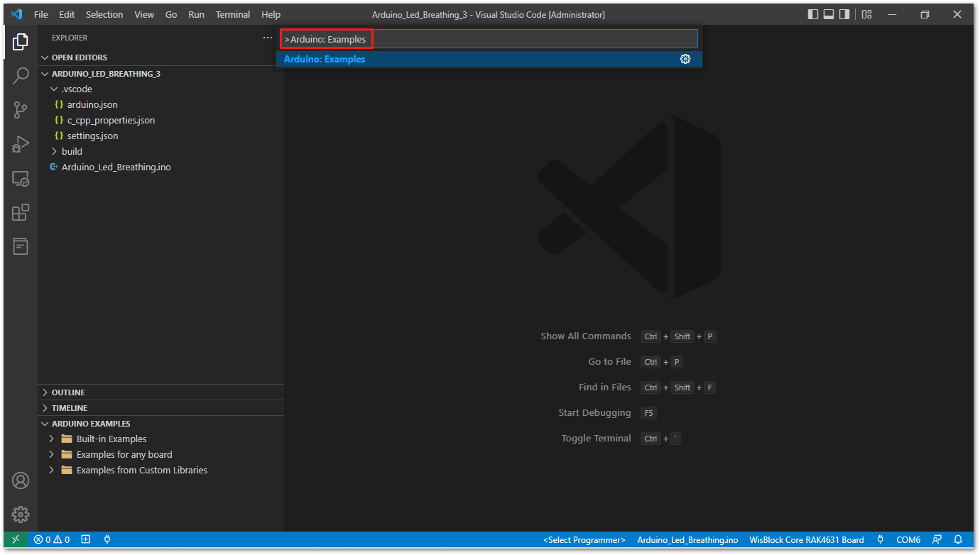Toggle Secondary Side Bar layout icon
The image size is (980, 555).
[x=844, y=14]
